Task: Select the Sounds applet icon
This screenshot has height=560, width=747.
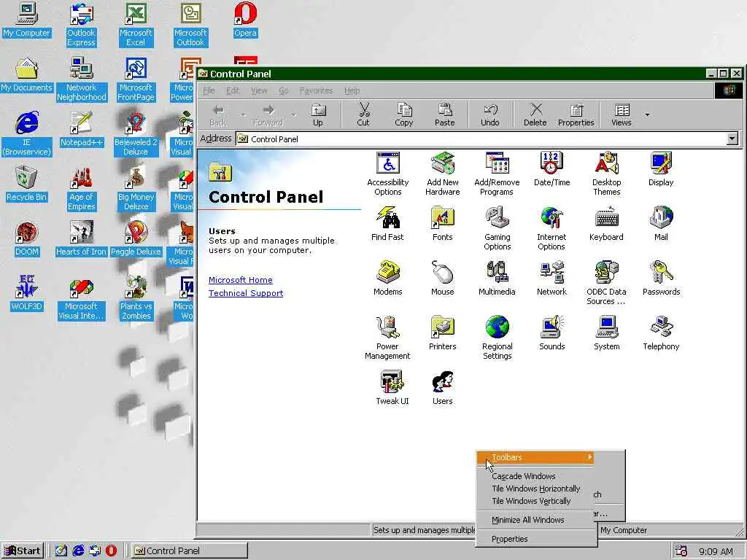Action: click(x=551, y=332)
